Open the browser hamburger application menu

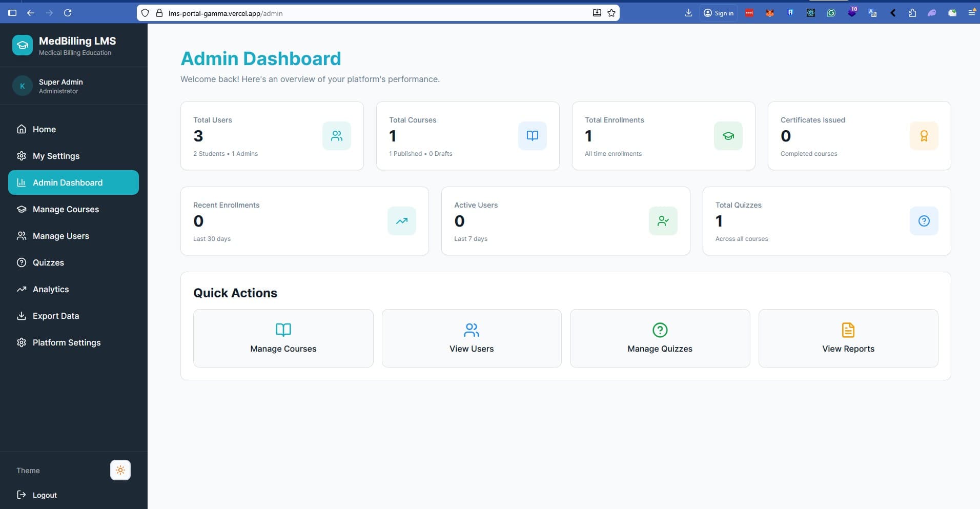point(971,13)
